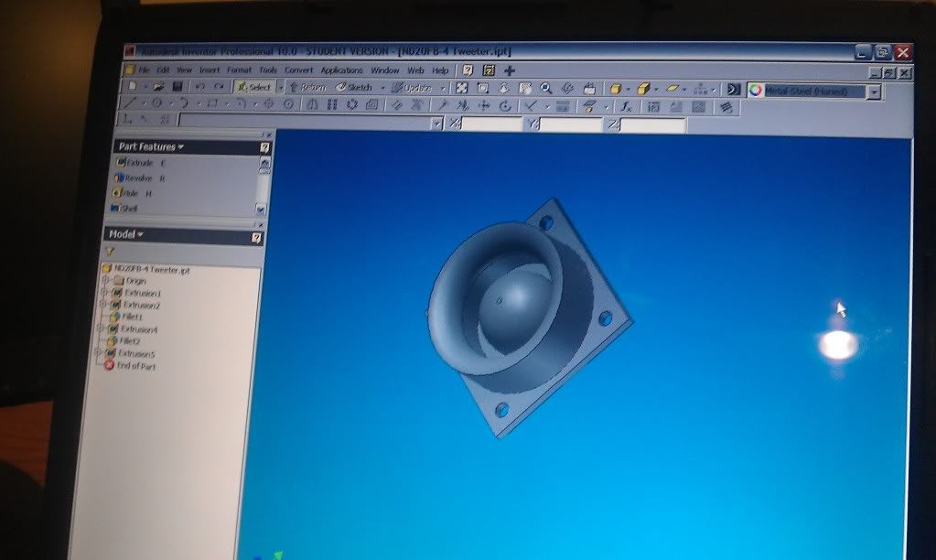Select the Arc sketch tool icon
Screen dimensions: 936x560
point(185,103)
